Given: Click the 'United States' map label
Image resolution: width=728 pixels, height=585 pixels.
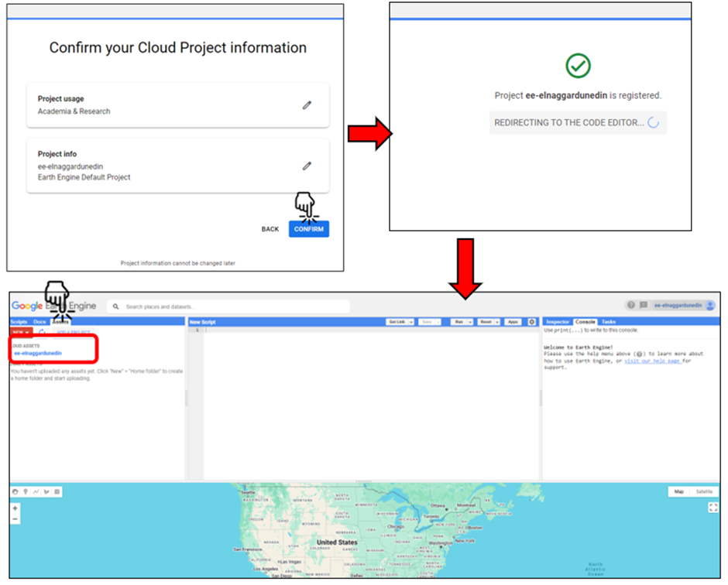Looking at the screenshot, I should (x=337, y=542).
